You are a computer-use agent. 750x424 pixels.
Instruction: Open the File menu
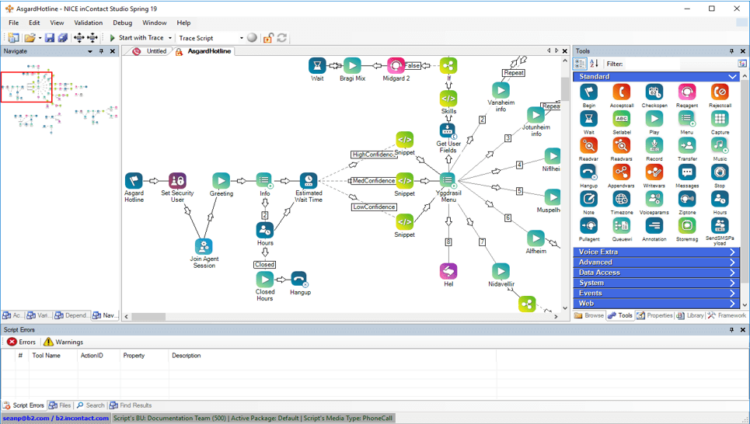pyautogui.click(x=13, y=22)
